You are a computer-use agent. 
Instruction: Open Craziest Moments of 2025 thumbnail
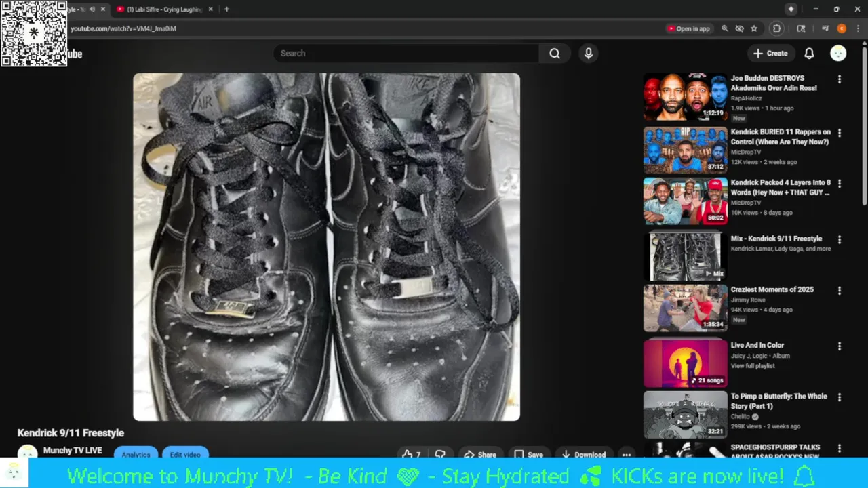point(685,307)
